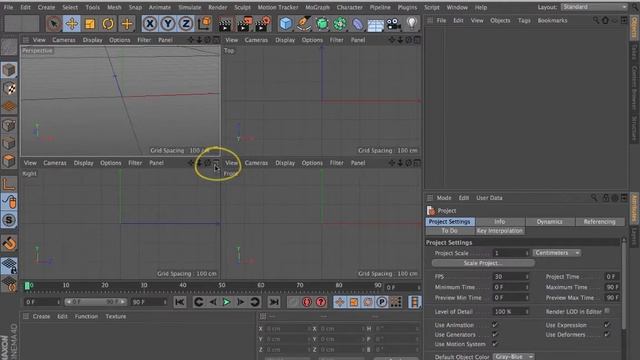Open Top viewport Display menu
Viewport: 640px width, 360px height.
point(285,40)
